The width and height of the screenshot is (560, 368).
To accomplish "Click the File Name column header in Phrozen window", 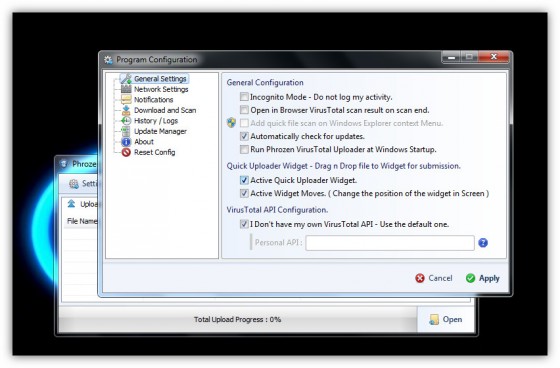I will click(82, 222).
